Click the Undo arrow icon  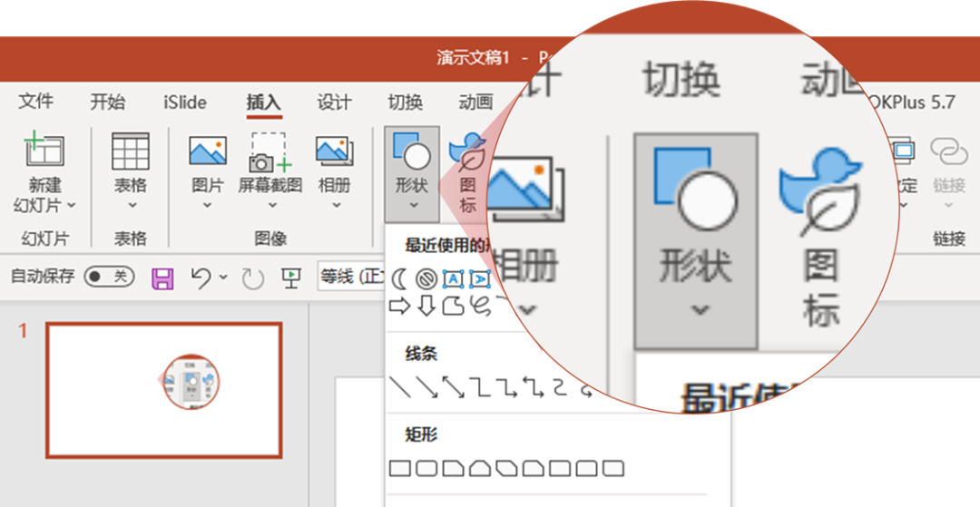pyautogui.click(x=201, y=278)
